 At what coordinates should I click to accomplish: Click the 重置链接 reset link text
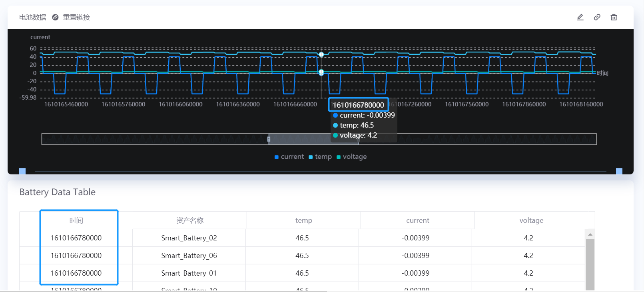pos(76,17)
